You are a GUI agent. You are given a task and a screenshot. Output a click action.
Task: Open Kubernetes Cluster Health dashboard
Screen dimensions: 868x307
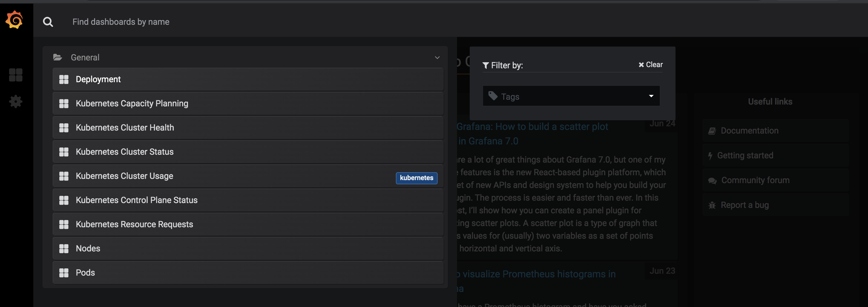[248, 128]
